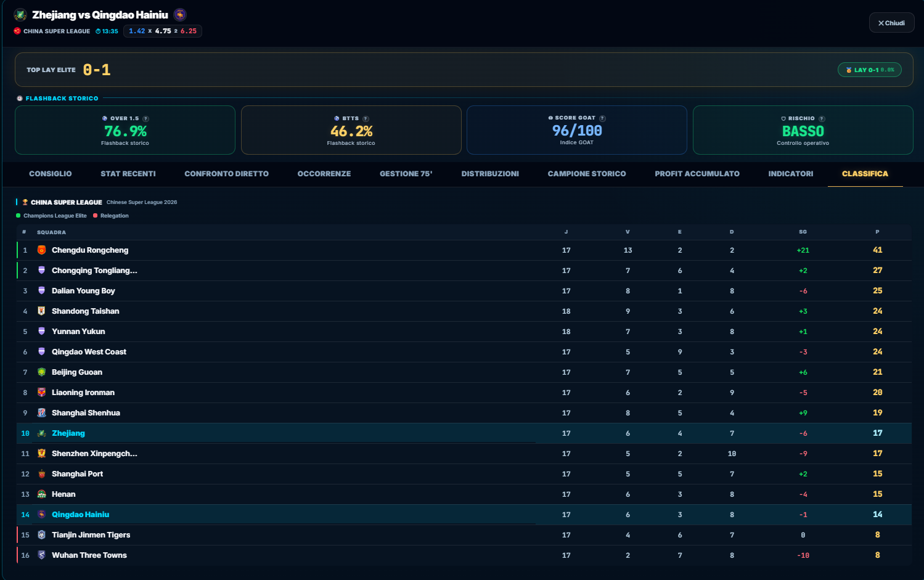Viewport: 924px width, 580px height.
Task: Close the panel with Chiudi button
Action: (x=891, y=23)
